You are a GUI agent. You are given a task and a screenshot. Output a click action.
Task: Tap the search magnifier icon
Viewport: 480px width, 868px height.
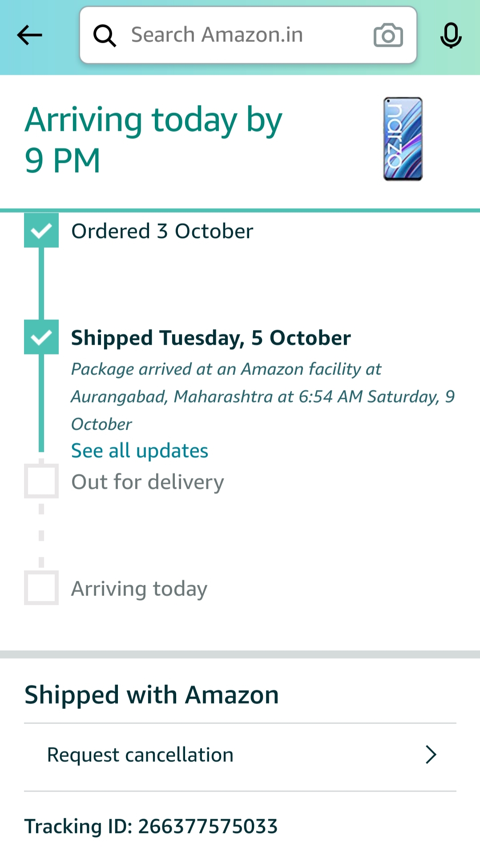click(105, 35)
